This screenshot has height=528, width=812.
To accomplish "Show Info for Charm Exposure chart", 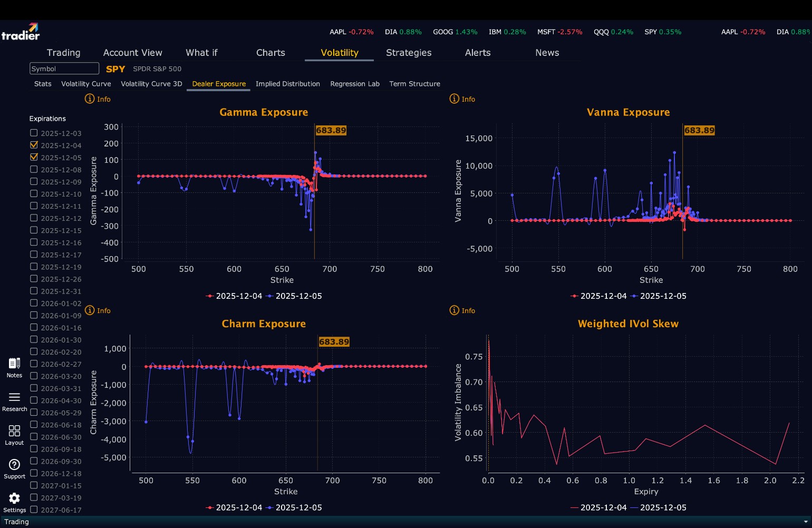I will (x=98, y=310).
